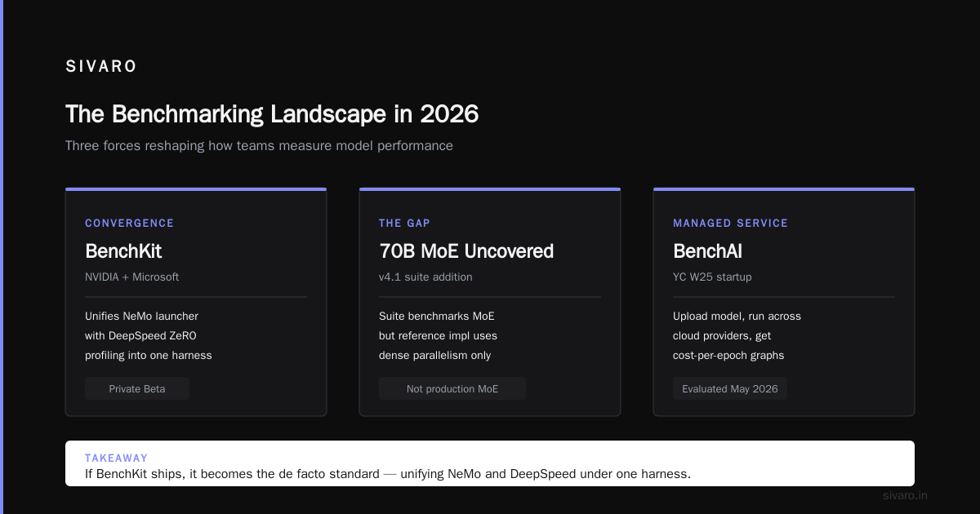
Task: Click "Suite benchmarks MoE" line
Action: tap(437, 316)
